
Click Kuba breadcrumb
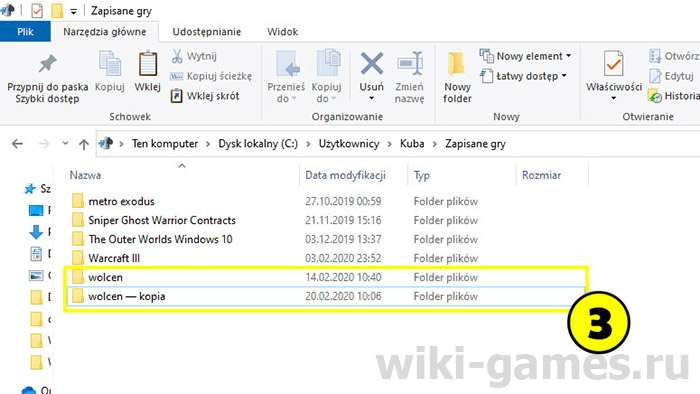pos(412,144)
